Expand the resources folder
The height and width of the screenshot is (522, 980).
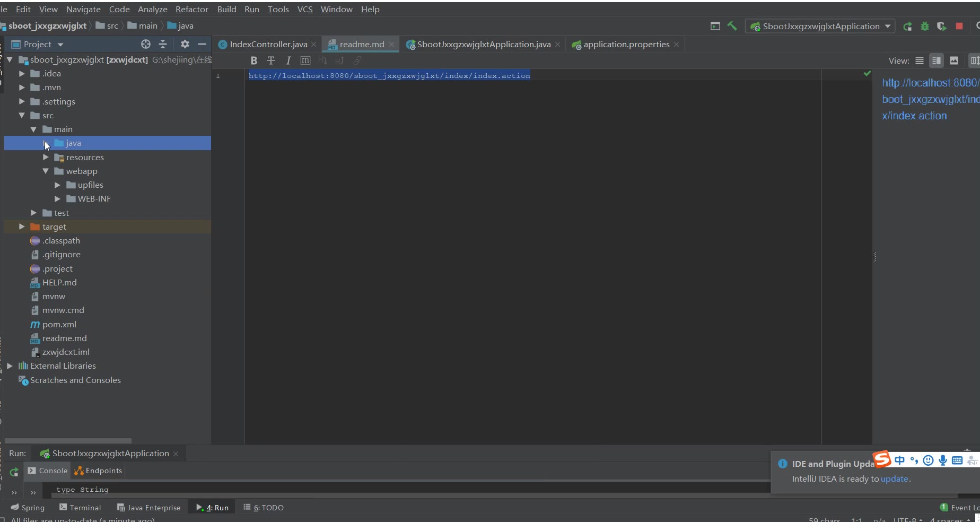click(x=46, y=157)
